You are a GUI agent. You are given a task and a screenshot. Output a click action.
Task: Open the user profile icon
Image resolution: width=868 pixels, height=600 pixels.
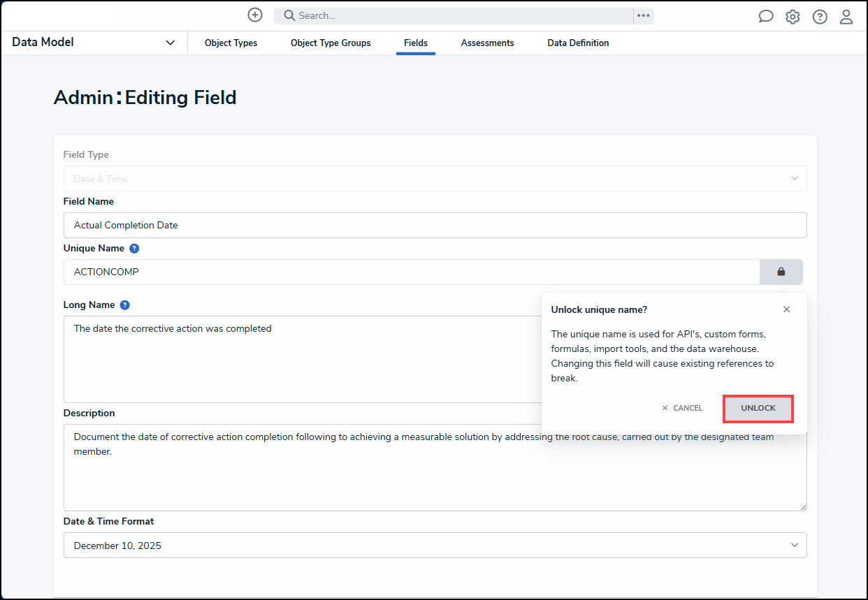pos(846,17)
